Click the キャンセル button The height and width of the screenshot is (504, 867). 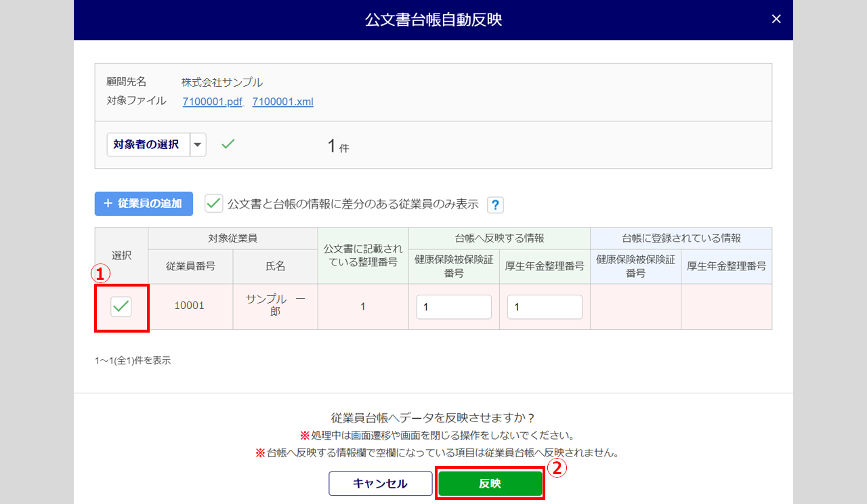pos(381,484)
